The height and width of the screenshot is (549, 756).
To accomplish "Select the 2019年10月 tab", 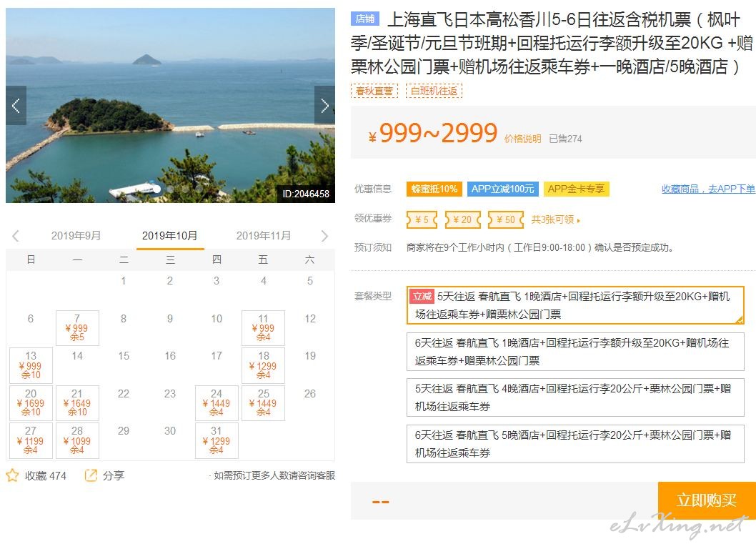I will pyautogui.click(x=170, y=235).
